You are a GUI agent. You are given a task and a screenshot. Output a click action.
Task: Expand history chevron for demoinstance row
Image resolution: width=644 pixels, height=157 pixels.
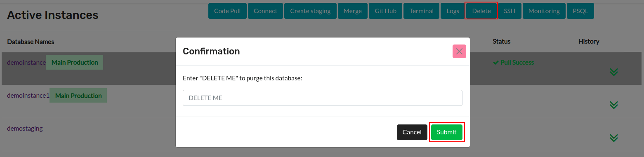(614, 72)
